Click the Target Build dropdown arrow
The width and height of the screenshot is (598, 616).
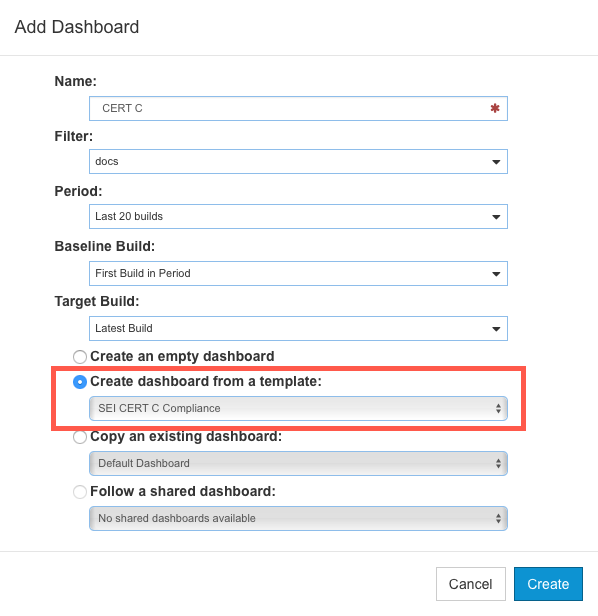coord(496,329)
